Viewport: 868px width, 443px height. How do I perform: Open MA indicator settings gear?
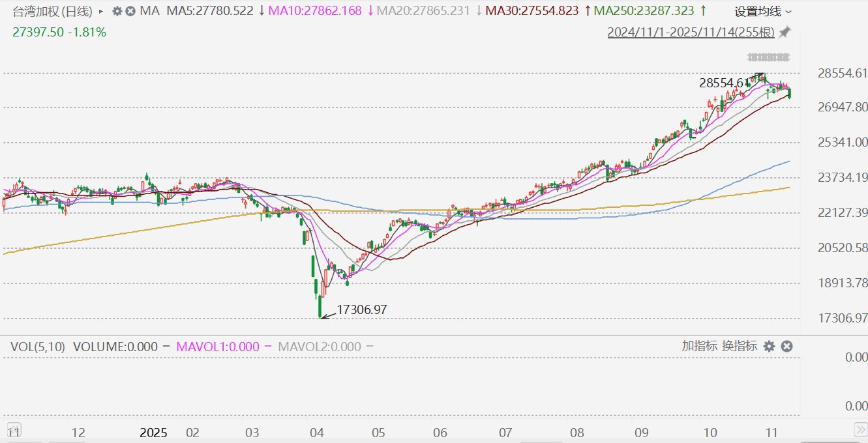point(117,11)
